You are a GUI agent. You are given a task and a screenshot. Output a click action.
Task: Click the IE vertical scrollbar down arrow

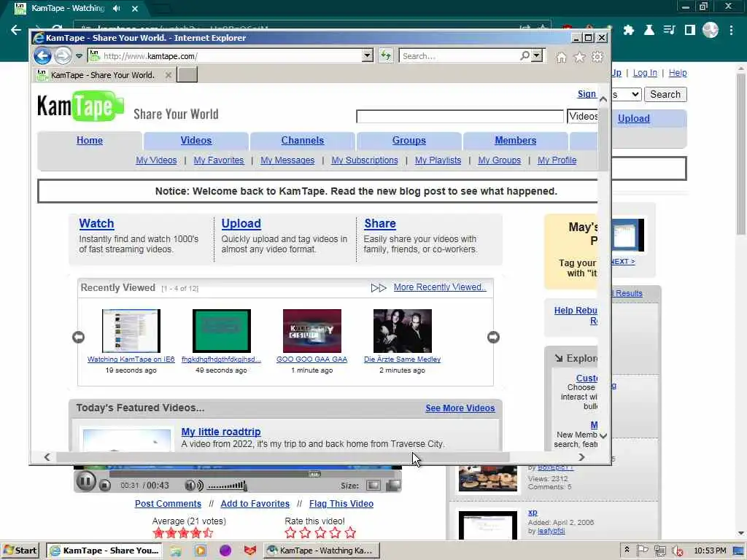(603, 436)
